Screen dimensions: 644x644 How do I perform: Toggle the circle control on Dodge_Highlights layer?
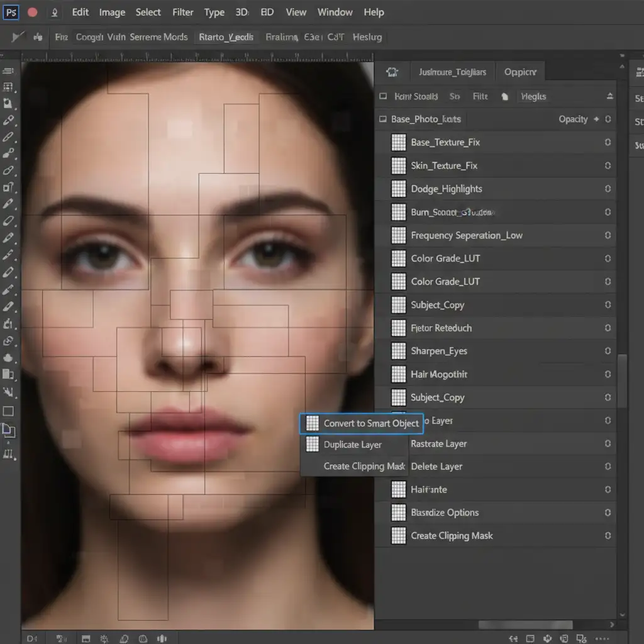(608, 189)
